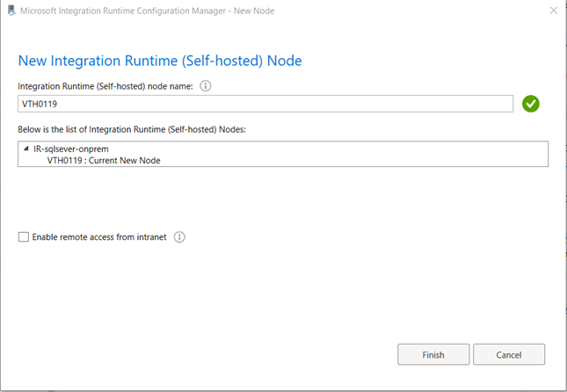Click the green validation checkmark icon
The width and height of the screenshot is (567, 392).
point(530,104)
